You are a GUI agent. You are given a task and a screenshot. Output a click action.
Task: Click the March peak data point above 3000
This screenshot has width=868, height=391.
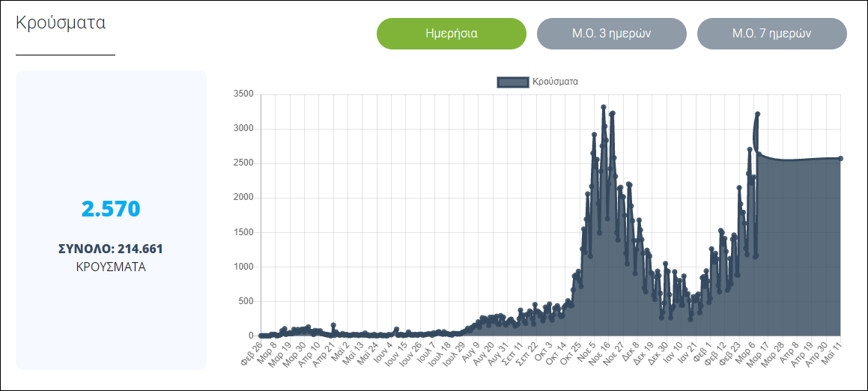coord(758,114)
